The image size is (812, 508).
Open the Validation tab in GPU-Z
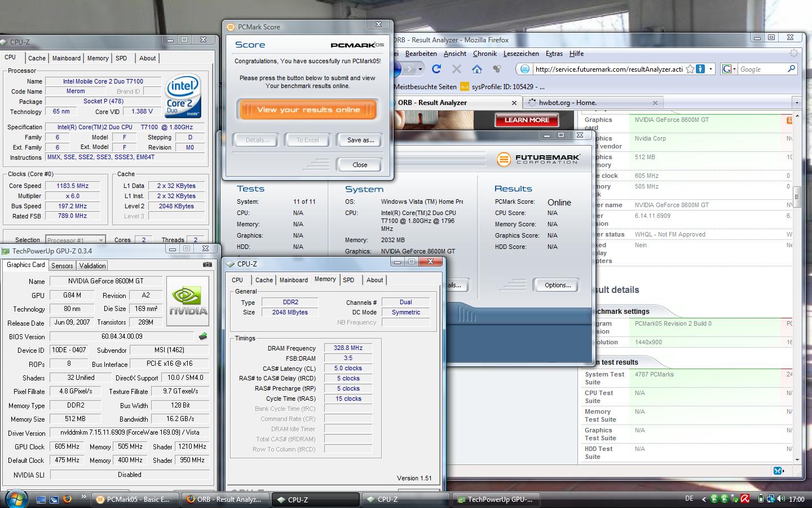(x=92, y=265)
